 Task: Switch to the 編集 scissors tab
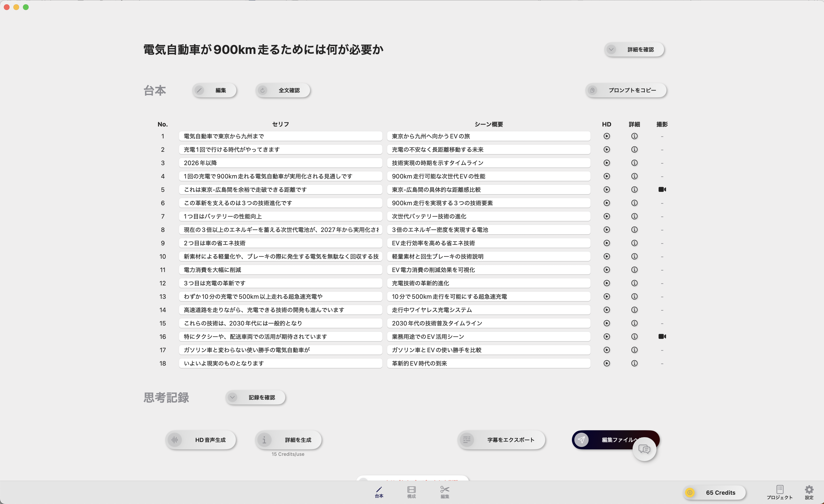coord(444,492)
